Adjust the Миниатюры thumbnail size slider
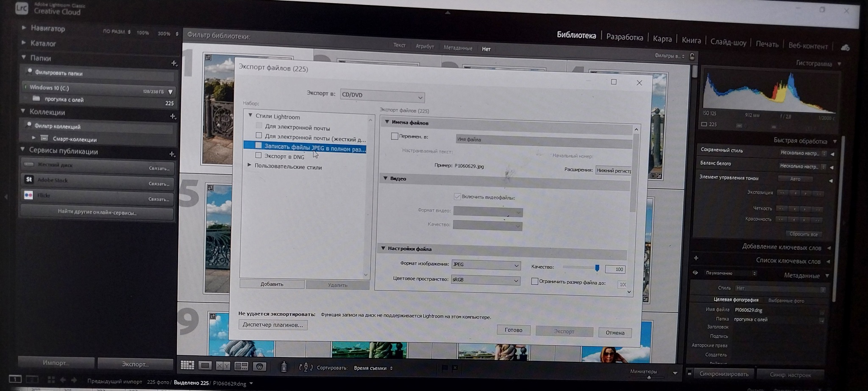 click(x=648, y=377)
